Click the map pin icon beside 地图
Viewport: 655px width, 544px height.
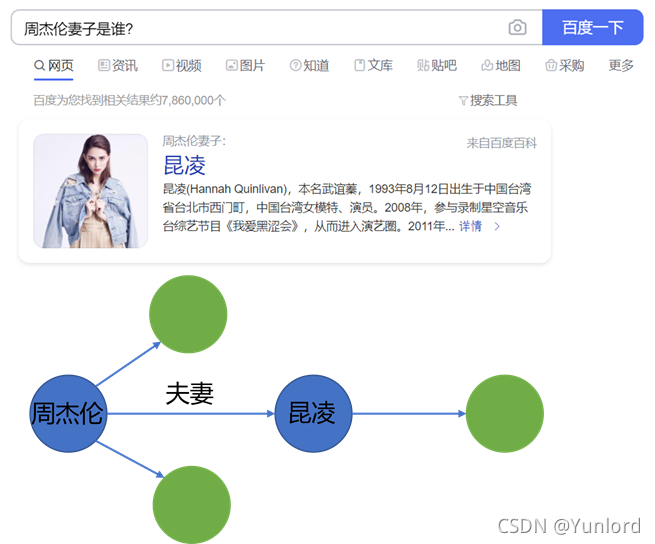[487, 65]
